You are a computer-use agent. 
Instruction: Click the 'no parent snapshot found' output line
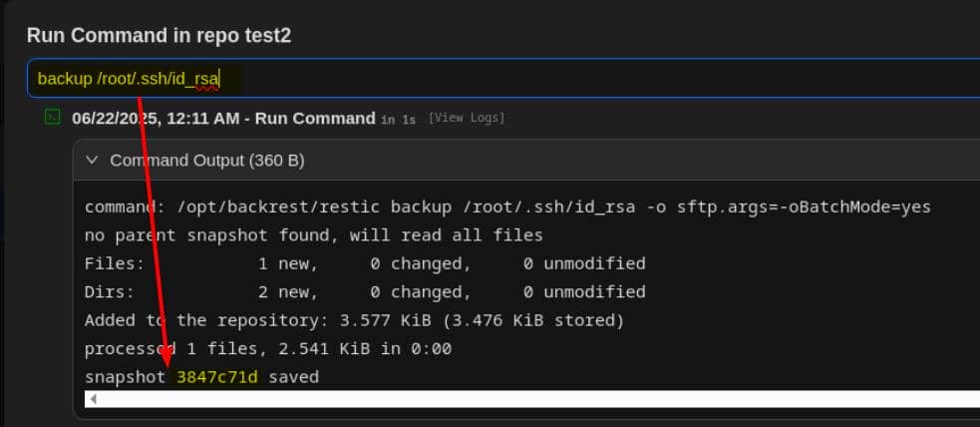[313, 235]
